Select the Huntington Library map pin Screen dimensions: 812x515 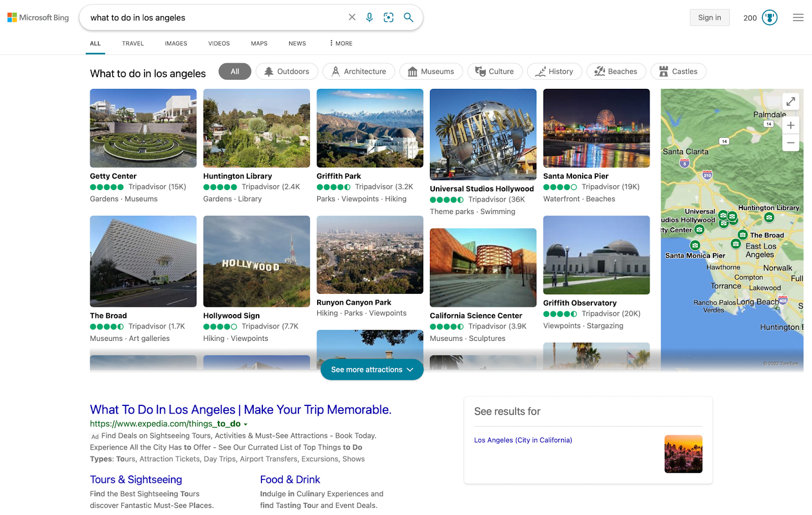tap(769, 217)
